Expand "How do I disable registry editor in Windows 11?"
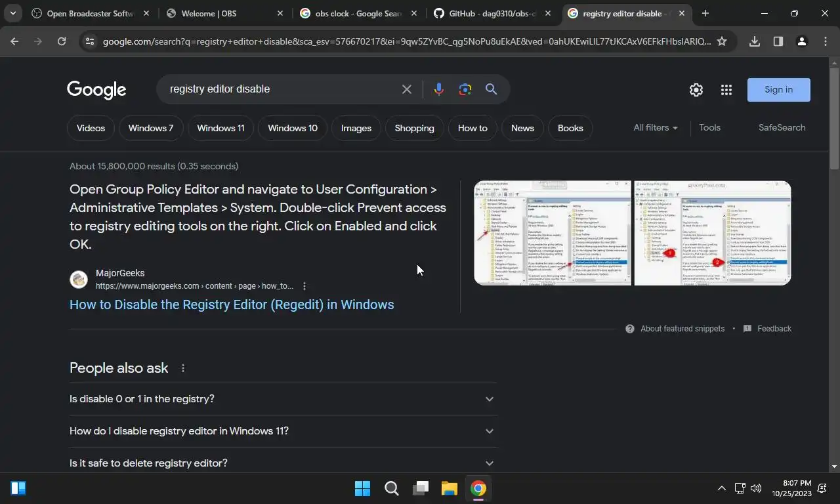This screenshot has height=504, width=840. [283, 431]
